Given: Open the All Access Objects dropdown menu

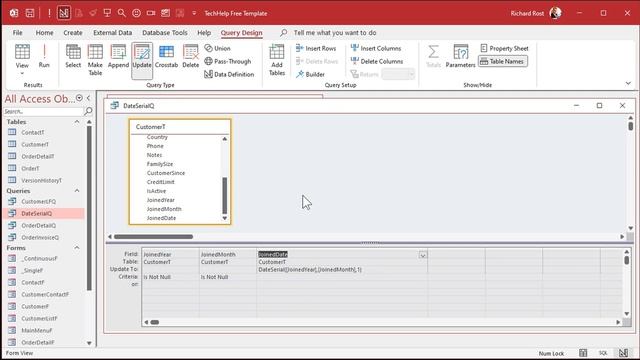Looking at the screenshot, I should point(79,98).
